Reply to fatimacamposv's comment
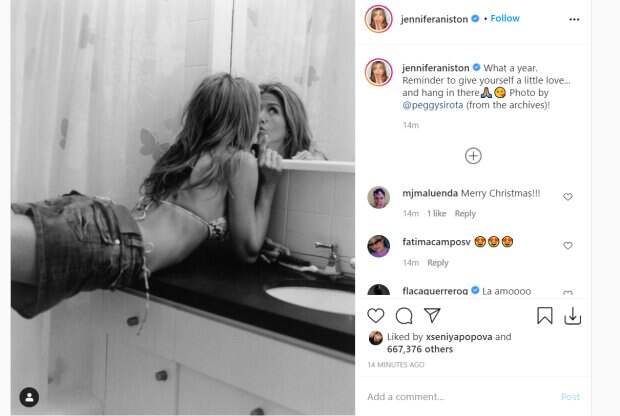Screen dimensions: 620x416 click(438, 263)
